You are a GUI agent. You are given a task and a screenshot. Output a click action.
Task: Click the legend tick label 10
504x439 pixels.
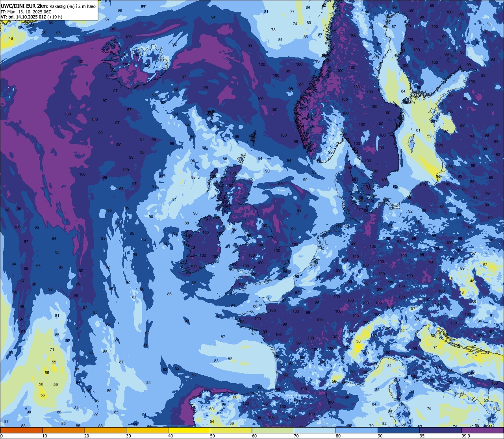point(44,436)
